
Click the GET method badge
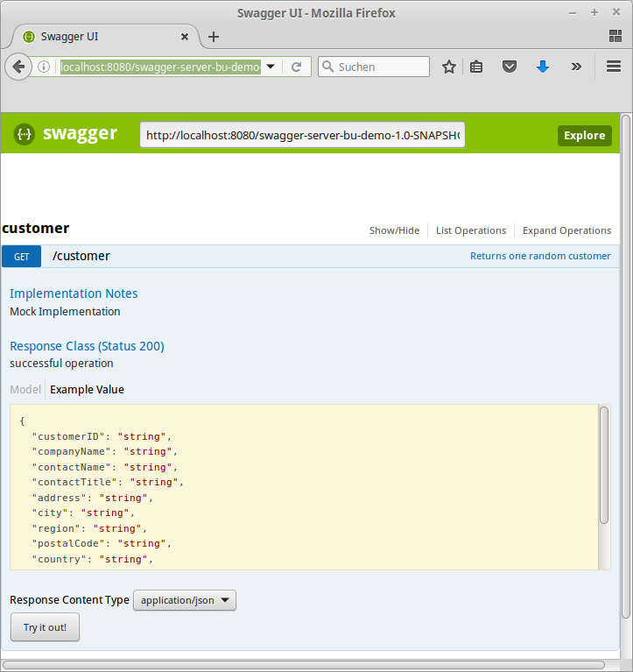(21, 257)
